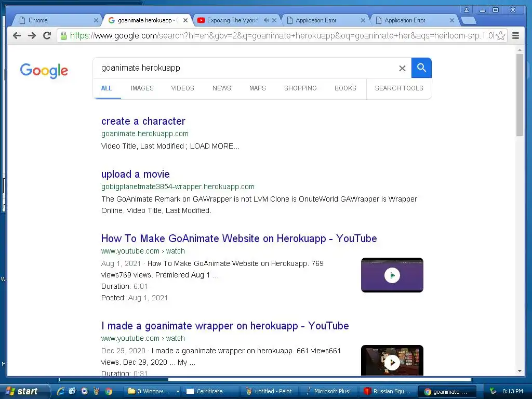Open the fourth-from-left quick launch IE-style icon
The height and width of the screenshot is (399, 532).
(x=72, y=391)
